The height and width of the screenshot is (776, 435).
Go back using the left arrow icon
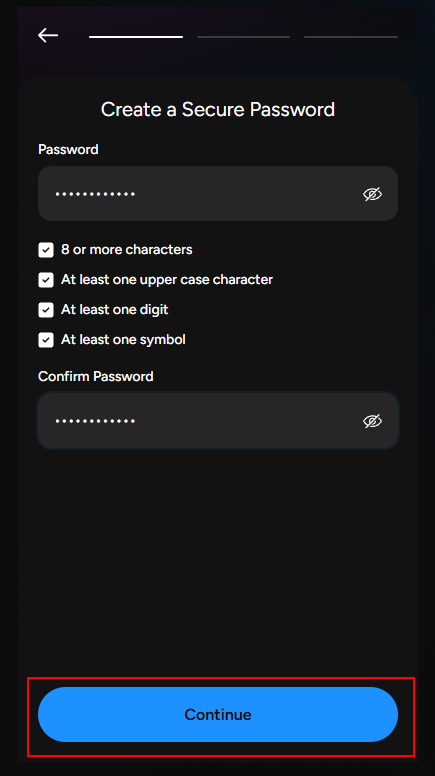(x=48, y=36)
